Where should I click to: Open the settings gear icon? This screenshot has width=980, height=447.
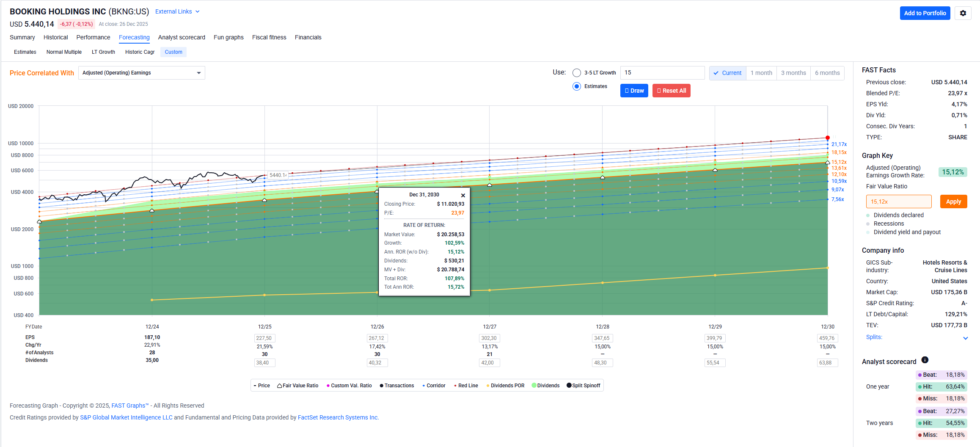click(x=963, y=13)
